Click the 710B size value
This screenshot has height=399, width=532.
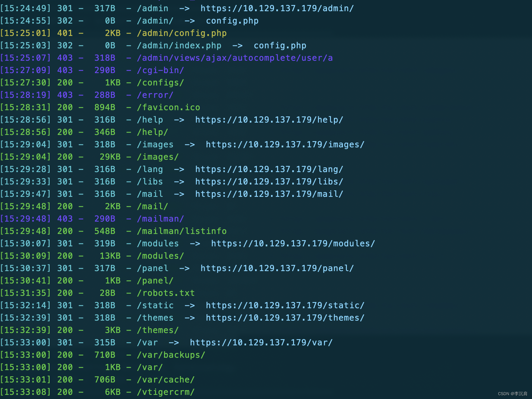pos(105,355)
